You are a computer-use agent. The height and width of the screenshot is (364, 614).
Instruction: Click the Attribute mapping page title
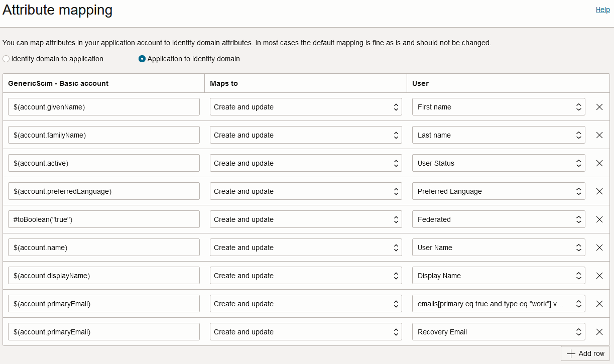[58, 10]
